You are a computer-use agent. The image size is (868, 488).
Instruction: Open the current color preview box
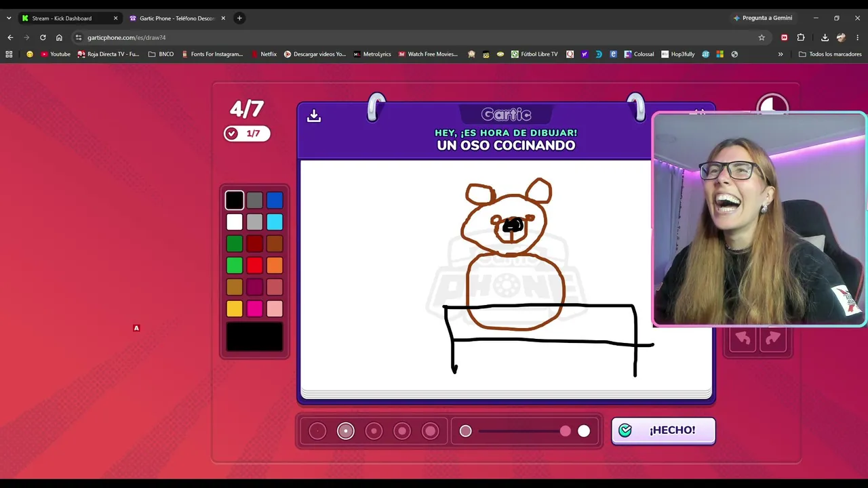point(254,337)
